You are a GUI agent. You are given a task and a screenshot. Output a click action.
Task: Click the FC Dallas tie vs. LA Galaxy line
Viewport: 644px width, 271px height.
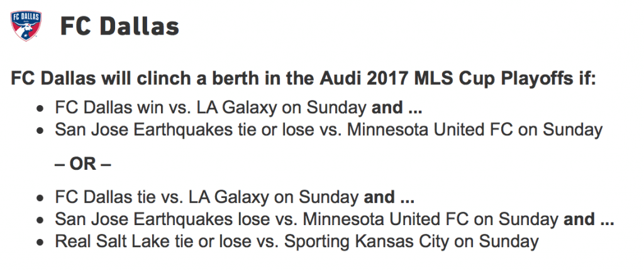pyautogui.click(x=235, y=197)
